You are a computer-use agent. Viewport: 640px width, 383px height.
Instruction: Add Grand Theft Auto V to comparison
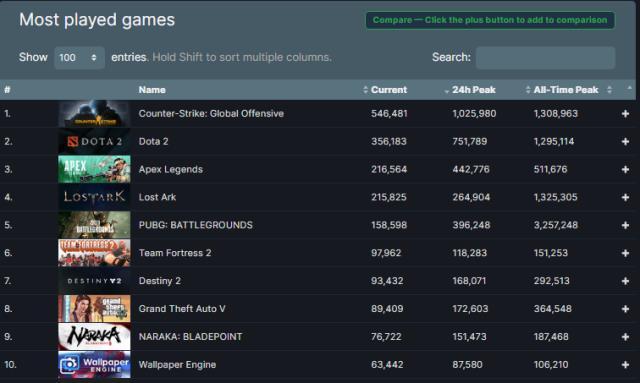[x=625, y=309]
